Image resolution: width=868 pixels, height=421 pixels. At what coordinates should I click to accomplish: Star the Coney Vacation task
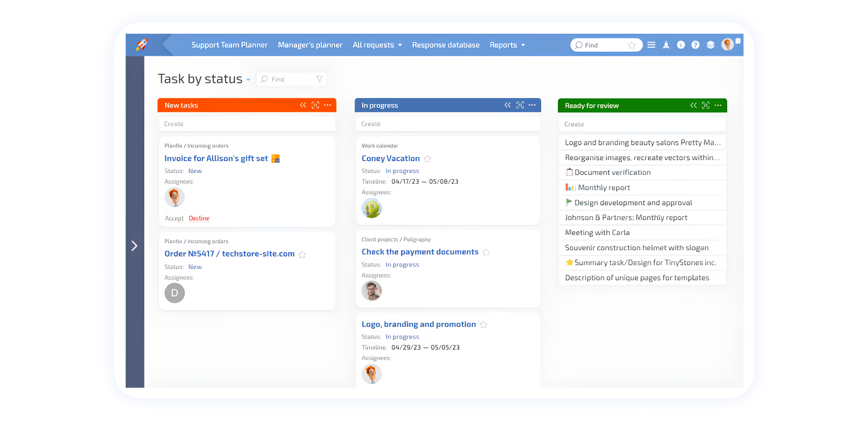click(428, 159)
